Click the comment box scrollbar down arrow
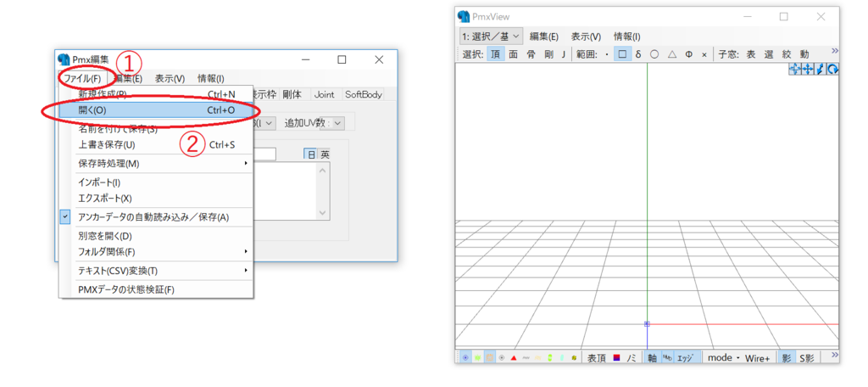The image size is (868, 387). pos(323,213)
